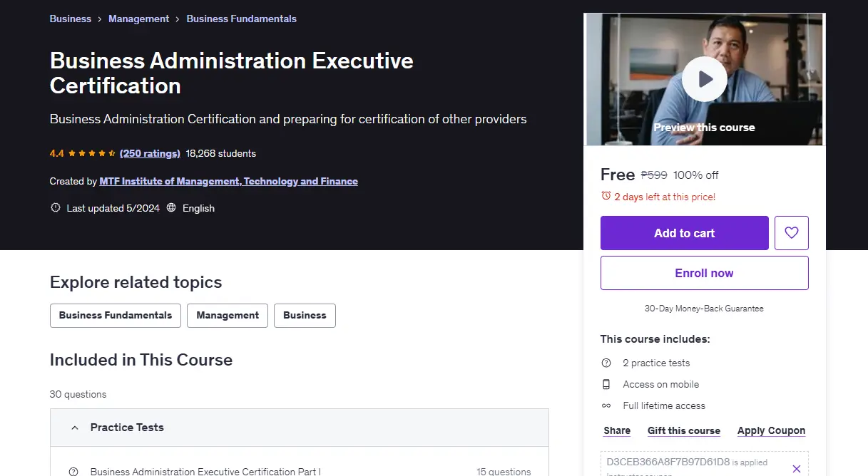Click the practice tests question mark icon
The height and width of the screenshot is (476, 868).
[x=606, y=363]
